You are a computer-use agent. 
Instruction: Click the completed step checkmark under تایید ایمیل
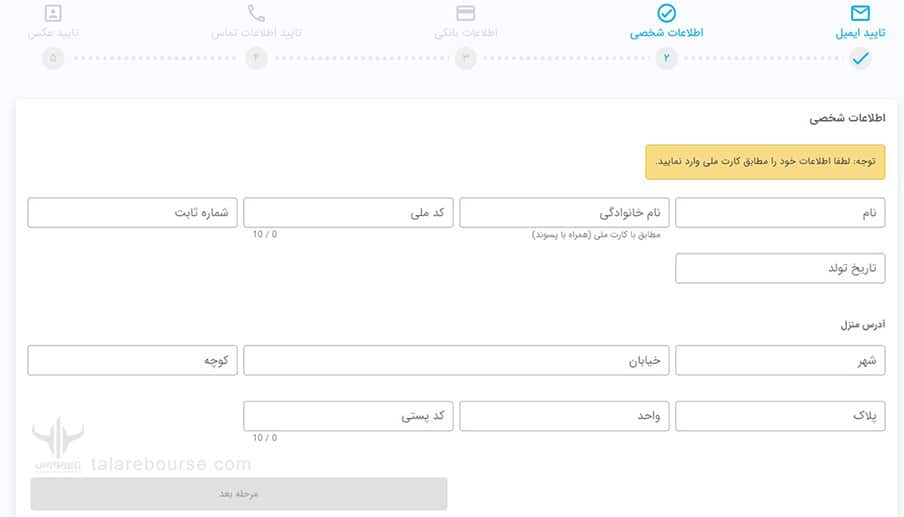860,58
